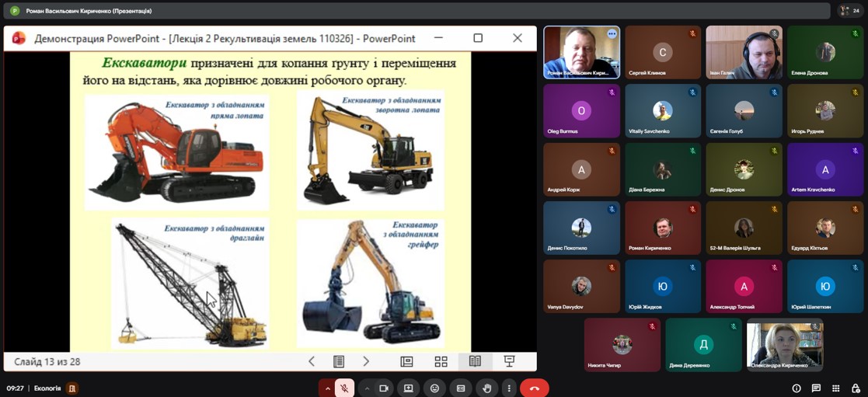Image resolution: width=868 pixels, height=397 pixels.
Task: Open meeting details info icon
Action: pos(797,388)
